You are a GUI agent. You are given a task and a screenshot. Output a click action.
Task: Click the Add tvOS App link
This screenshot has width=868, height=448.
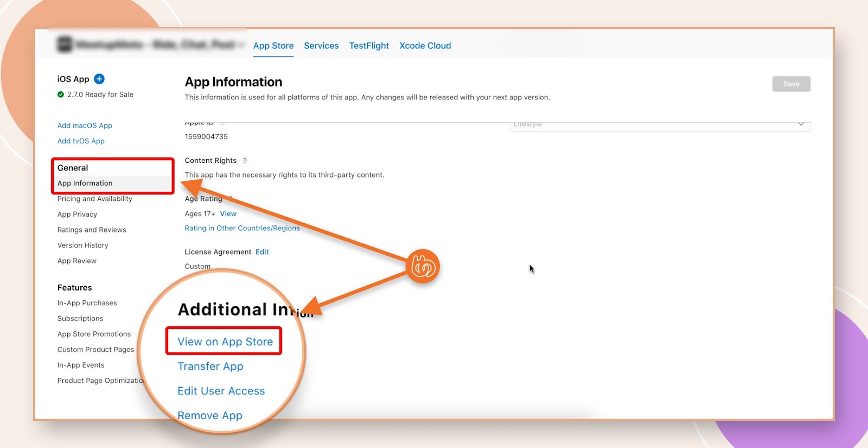[81, 141]
